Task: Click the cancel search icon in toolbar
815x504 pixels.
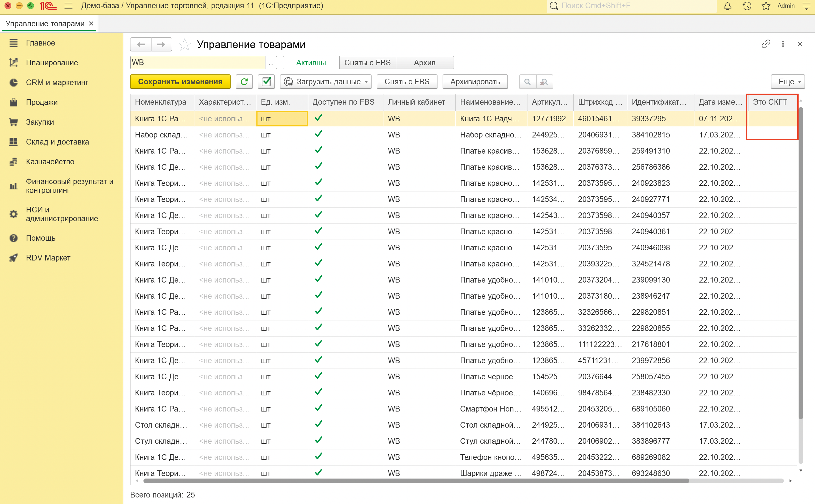Action: (x=544, y=82)
